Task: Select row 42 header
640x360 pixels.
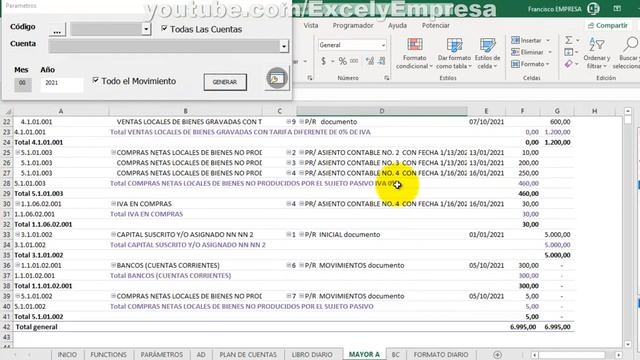Action: point(7,327)
